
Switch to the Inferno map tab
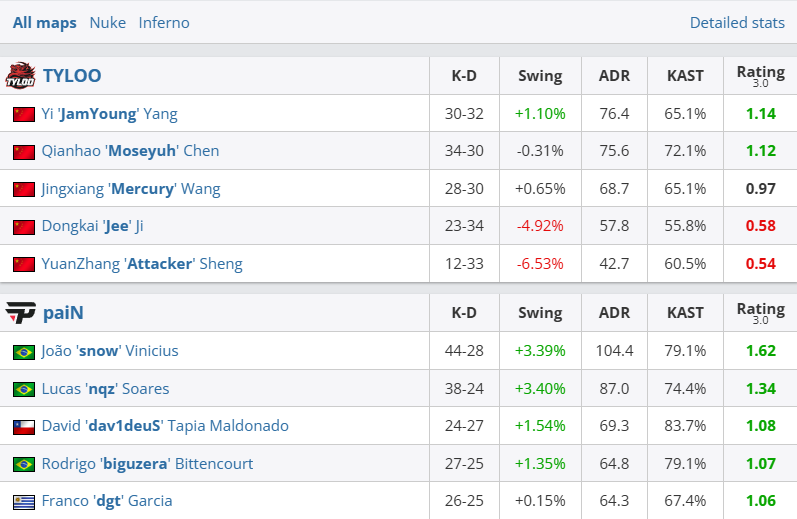[x=164, y=22]
